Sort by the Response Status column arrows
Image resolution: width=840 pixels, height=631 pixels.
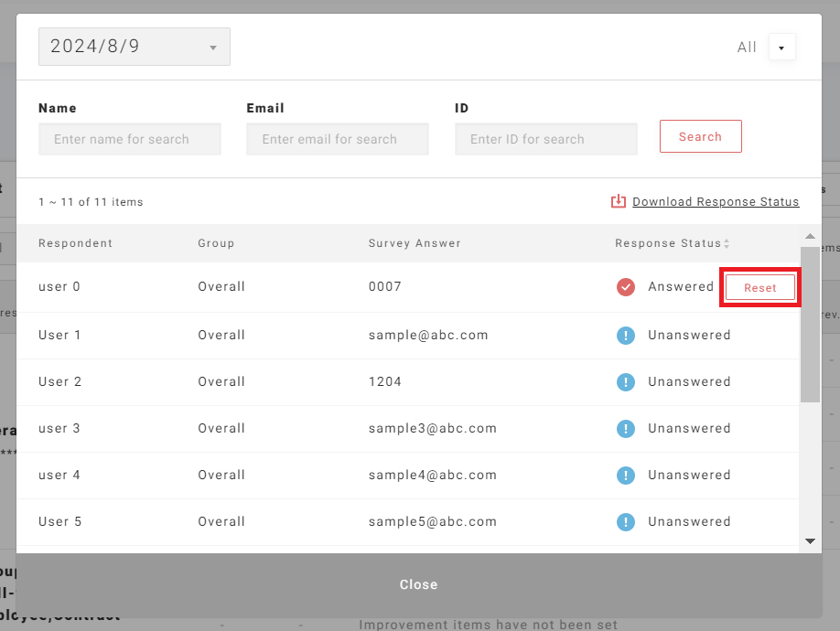click(x=727, y=244)
